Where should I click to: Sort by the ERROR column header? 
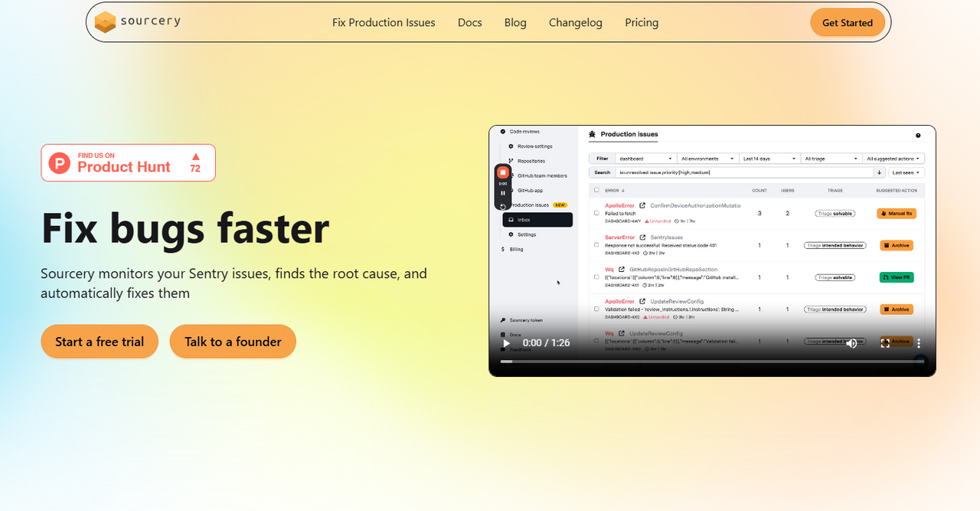[614, 190]
